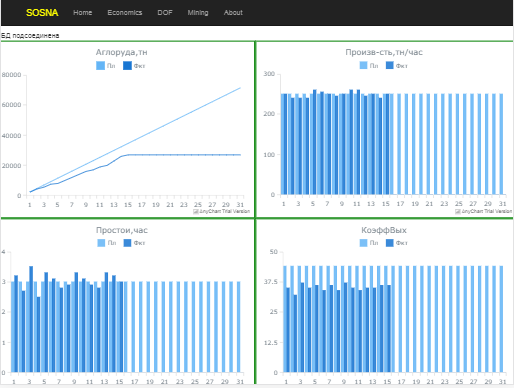This screenshot has height=388, width=514.
Task: Toggle the Пл series in Аглоруда chart legend
Action: (106, 66)
